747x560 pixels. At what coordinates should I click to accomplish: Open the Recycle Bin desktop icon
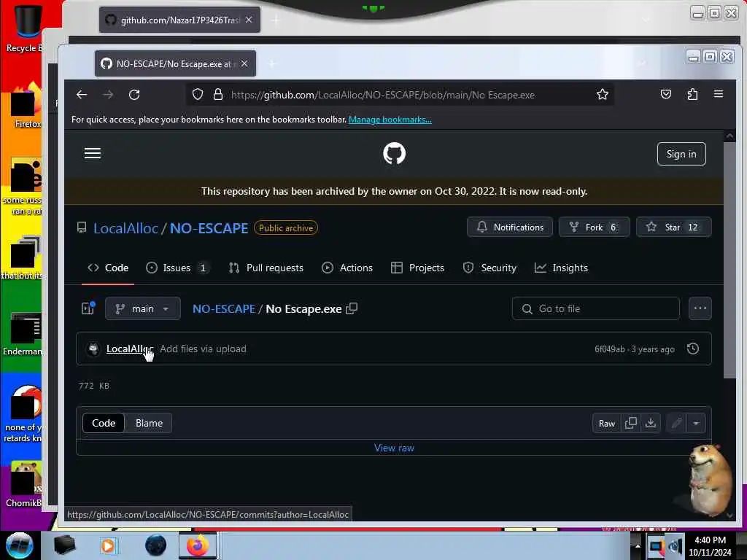[26, 27]
